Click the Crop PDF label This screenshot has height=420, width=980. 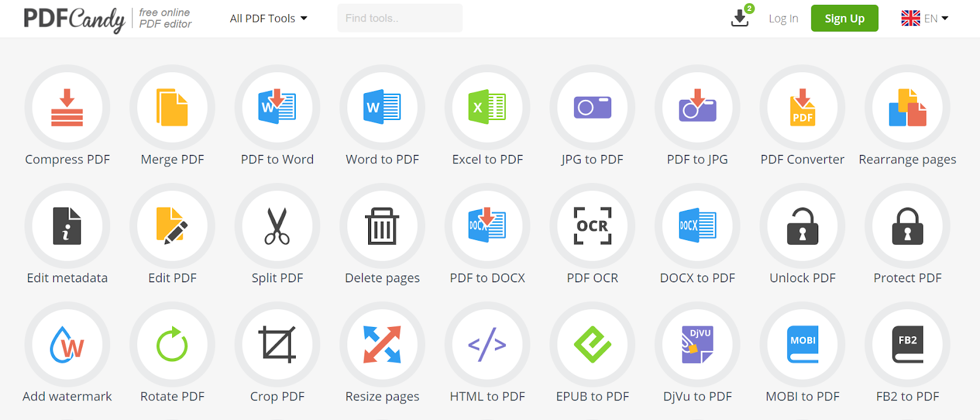tap(277, 396)
